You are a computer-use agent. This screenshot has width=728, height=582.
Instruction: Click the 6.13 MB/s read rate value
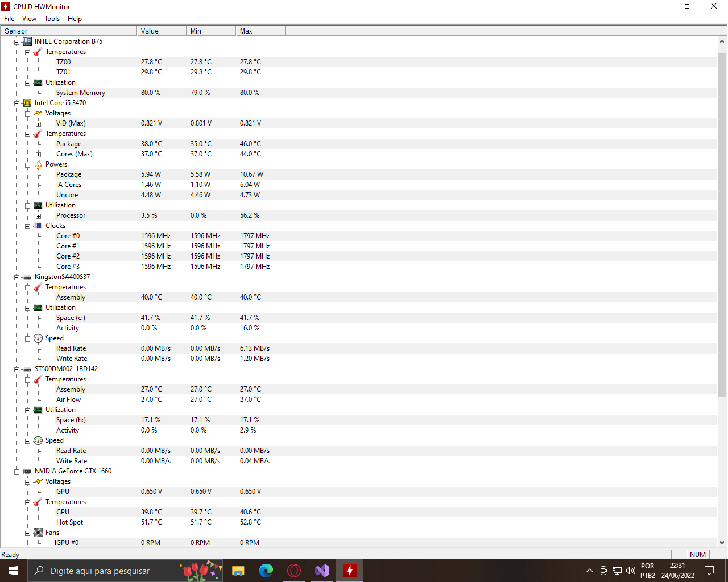(255, 348)
